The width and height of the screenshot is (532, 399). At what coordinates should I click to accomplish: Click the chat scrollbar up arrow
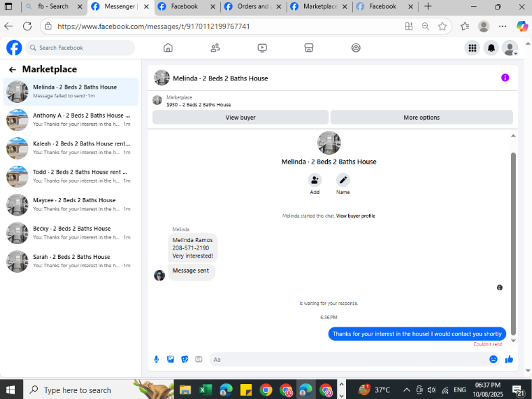point(513,136)
